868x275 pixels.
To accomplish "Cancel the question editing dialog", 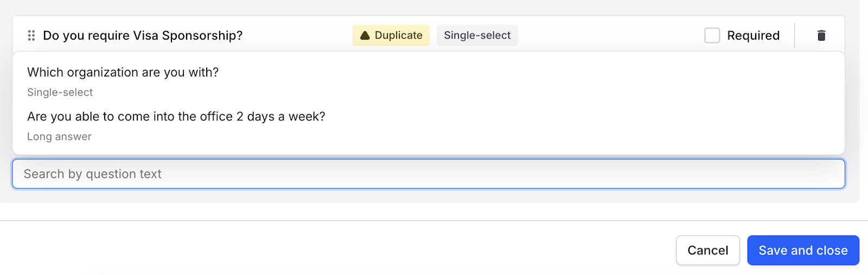I will [708, 250].
